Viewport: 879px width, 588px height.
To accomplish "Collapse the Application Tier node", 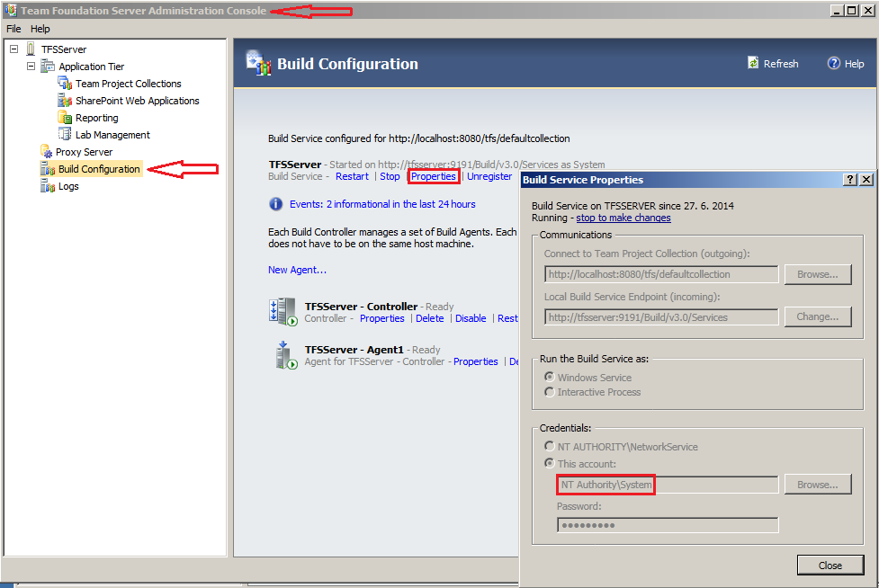I will click(31, 66).
